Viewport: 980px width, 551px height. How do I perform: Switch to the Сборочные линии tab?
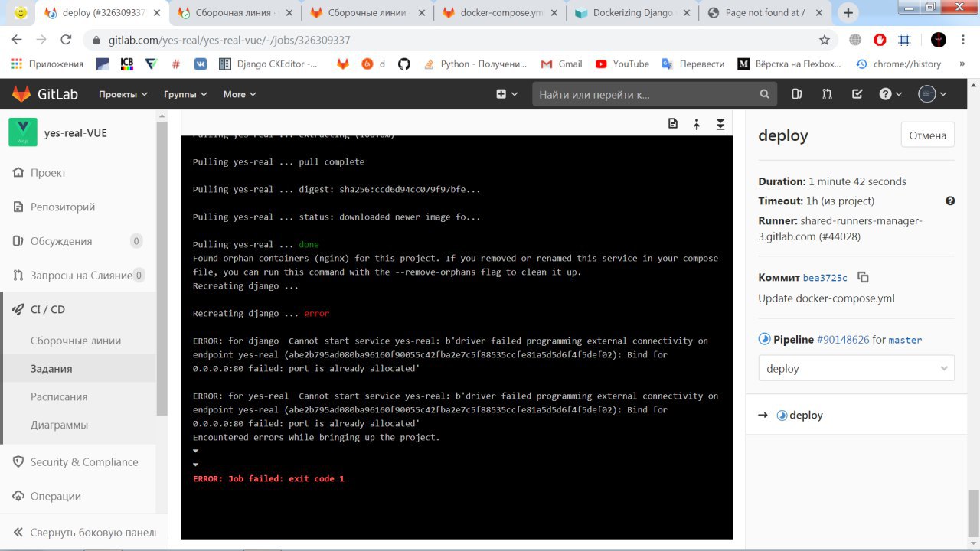click(367, 13)
